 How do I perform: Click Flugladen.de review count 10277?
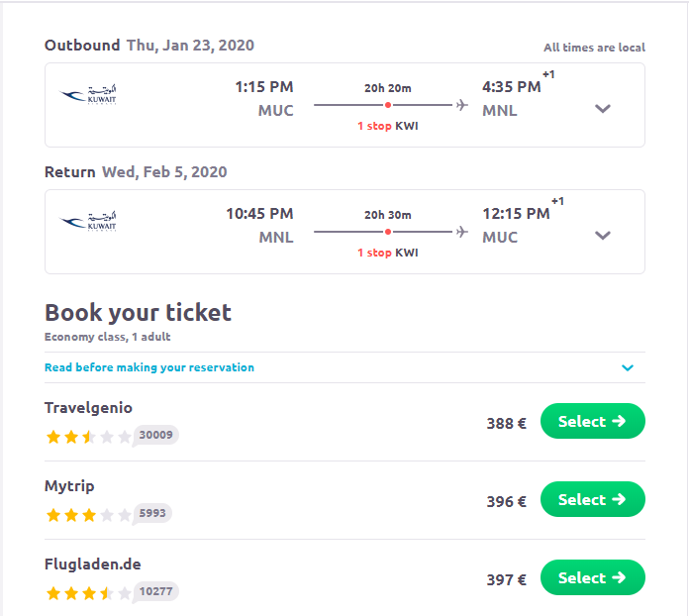click(x=156, y=591)
